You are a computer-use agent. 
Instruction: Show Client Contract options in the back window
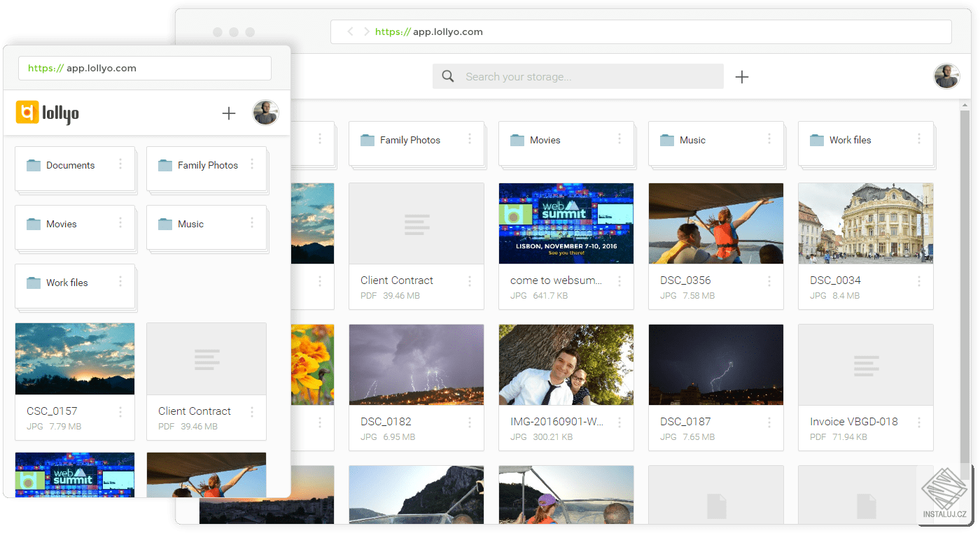click(x=470, y=281)
